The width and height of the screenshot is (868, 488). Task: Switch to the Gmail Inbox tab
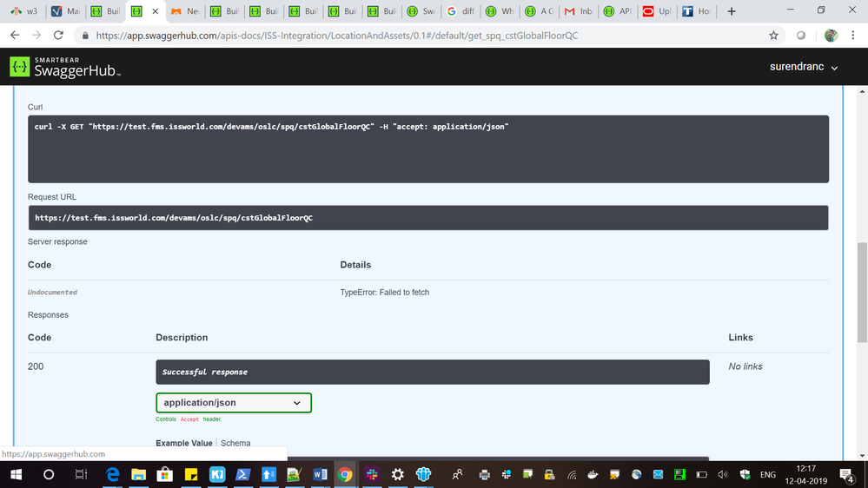582,11
